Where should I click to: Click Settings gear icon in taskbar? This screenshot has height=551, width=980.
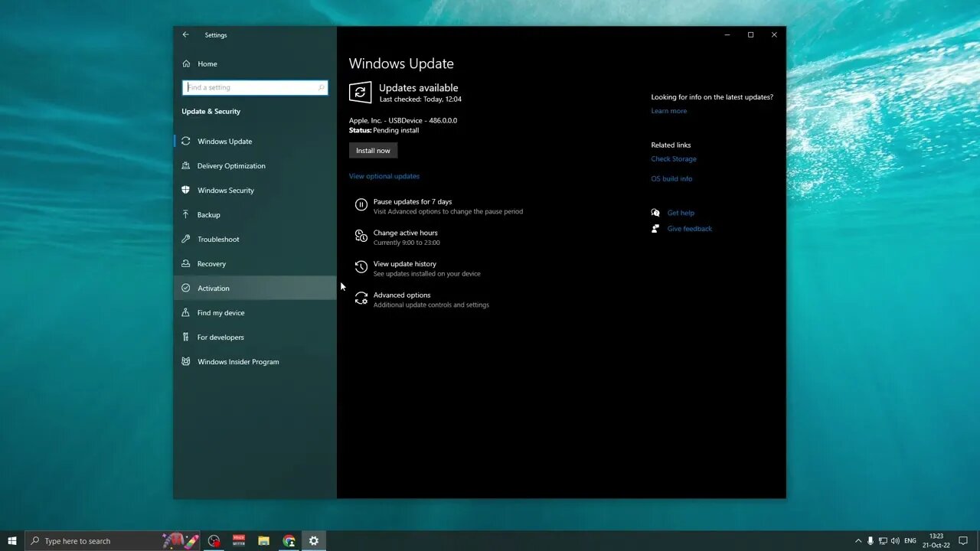tap(314, 541)
